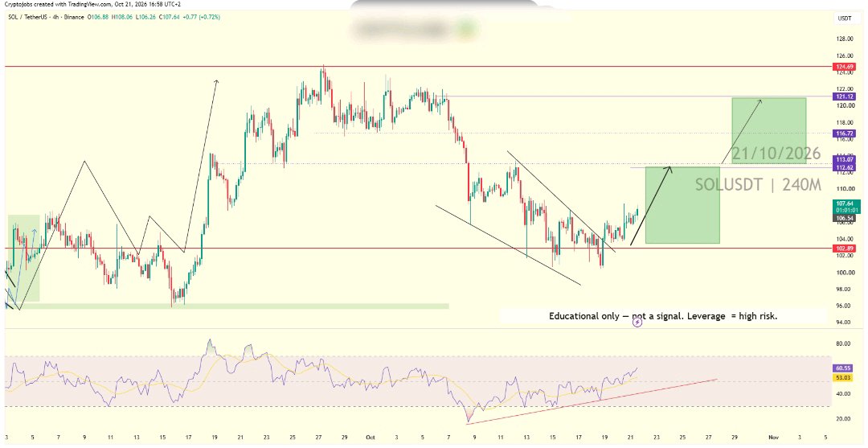The width and height of the screenshot is (868, 448).
Task: Click the grey 106.54 price label
Action: point(845,219)
